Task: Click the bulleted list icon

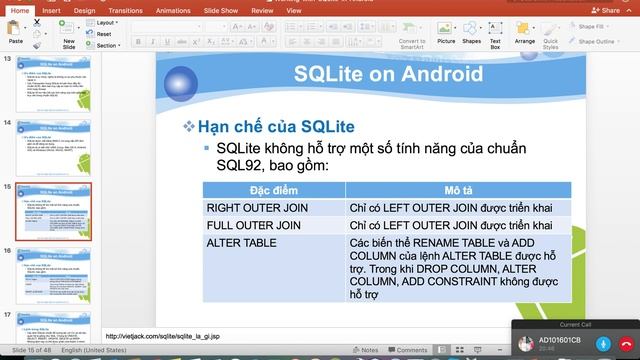Action: (x=291, y=27)
